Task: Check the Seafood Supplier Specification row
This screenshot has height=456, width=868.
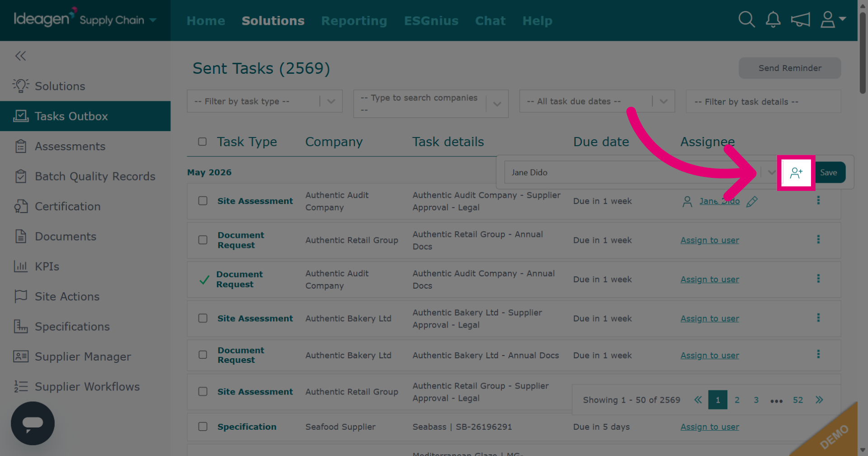Action: [x=203, y=427]
